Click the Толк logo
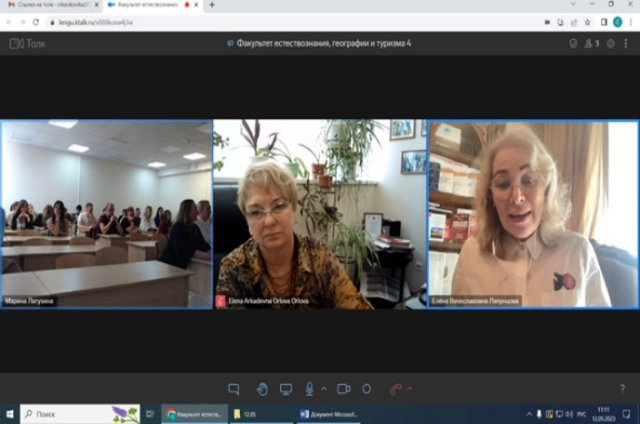 coord(27,44)
